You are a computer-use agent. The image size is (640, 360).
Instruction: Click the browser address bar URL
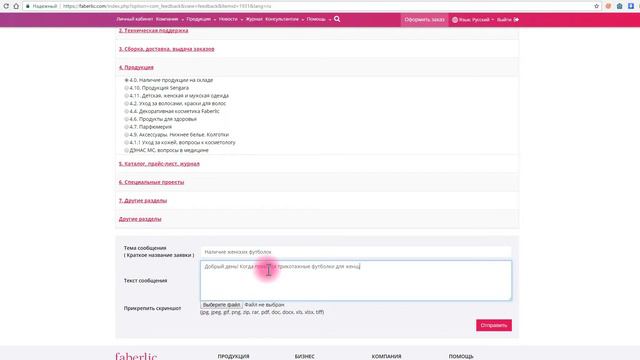coord(167,6)
